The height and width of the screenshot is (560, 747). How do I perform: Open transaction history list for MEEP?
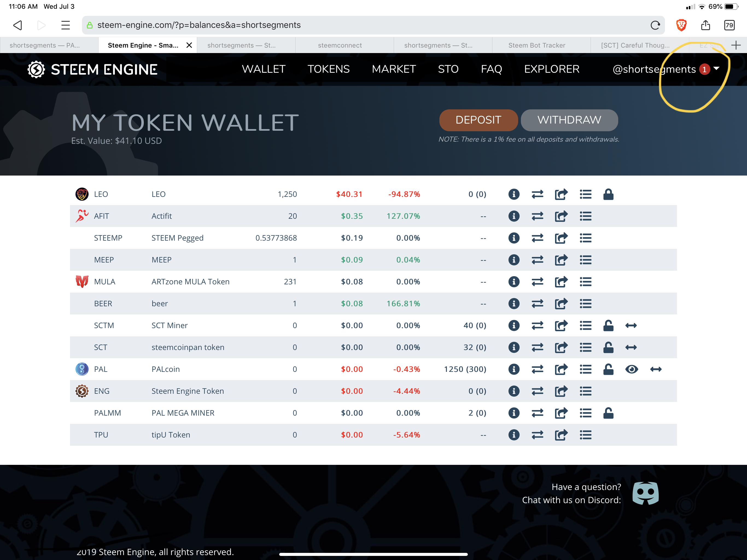(x=585, y=260)
